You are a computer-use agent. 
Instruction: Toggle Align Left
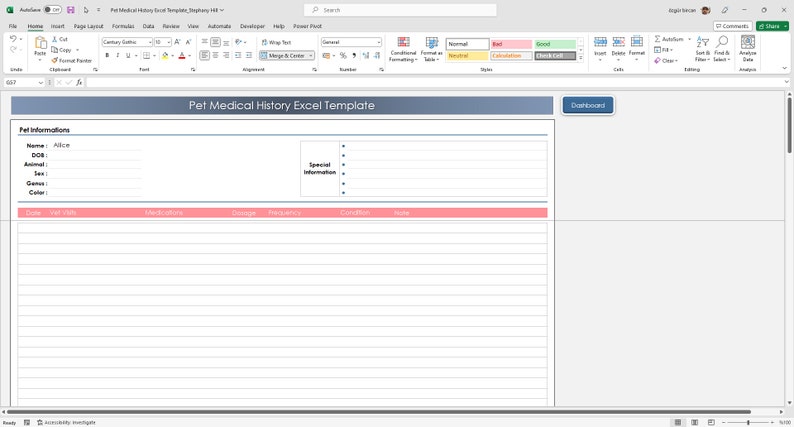(205, 55)
